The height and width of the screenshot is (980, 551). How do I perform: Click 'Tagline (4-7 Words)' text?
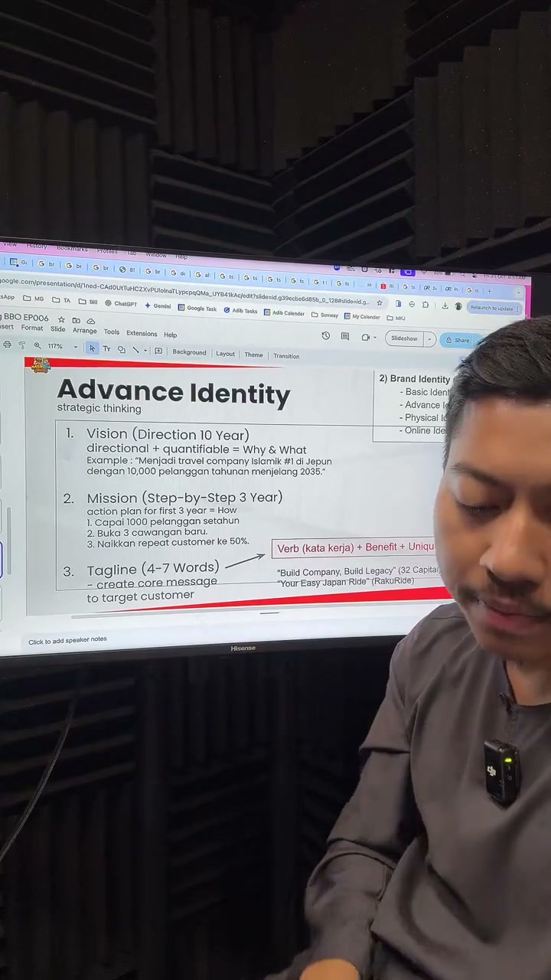point(152,568)
